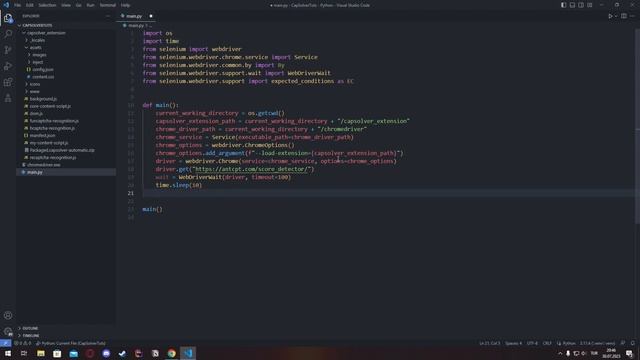Open Discord from taskbar
The width and height of the screenshot is (640, 360).
pos(106,353)
